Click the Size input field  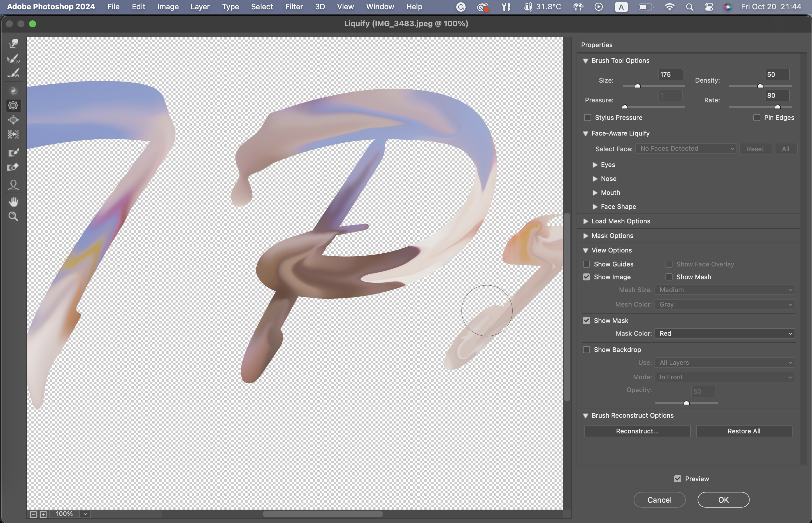click(x=670, y=75)
